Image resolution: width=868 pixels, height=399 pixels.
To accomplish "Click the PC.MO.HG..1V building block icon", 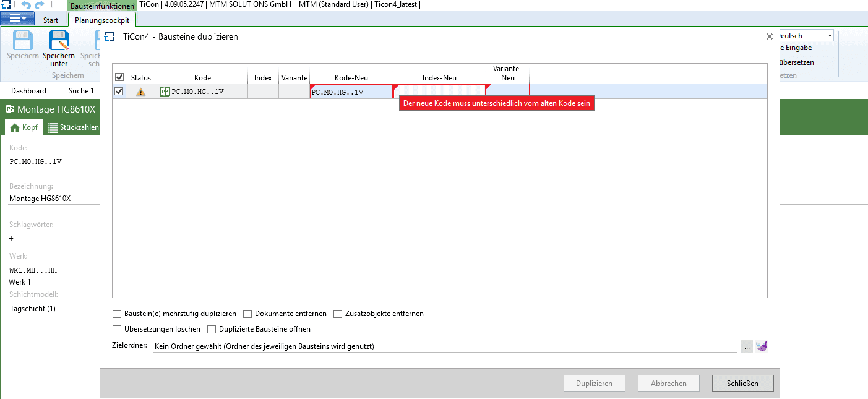I will pos(165,92).
